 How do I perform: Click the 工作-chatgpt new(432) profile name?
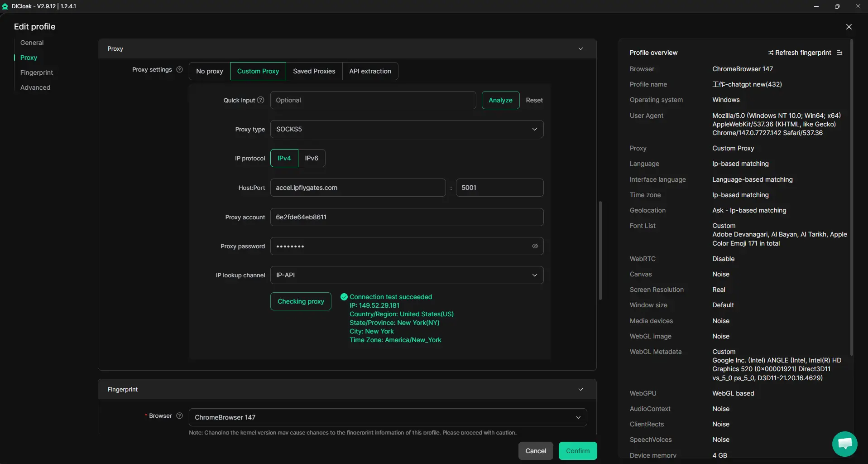click(747, 84)
